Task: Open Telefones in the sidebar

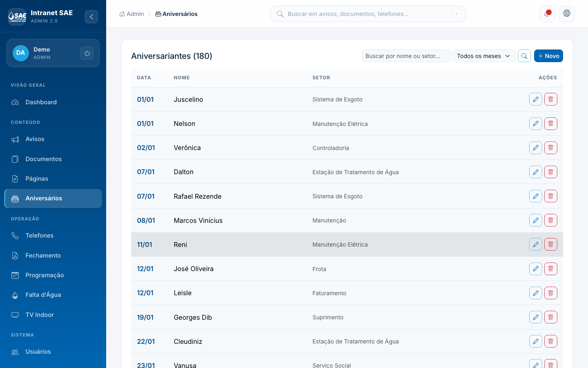Action: click(53, 236)
